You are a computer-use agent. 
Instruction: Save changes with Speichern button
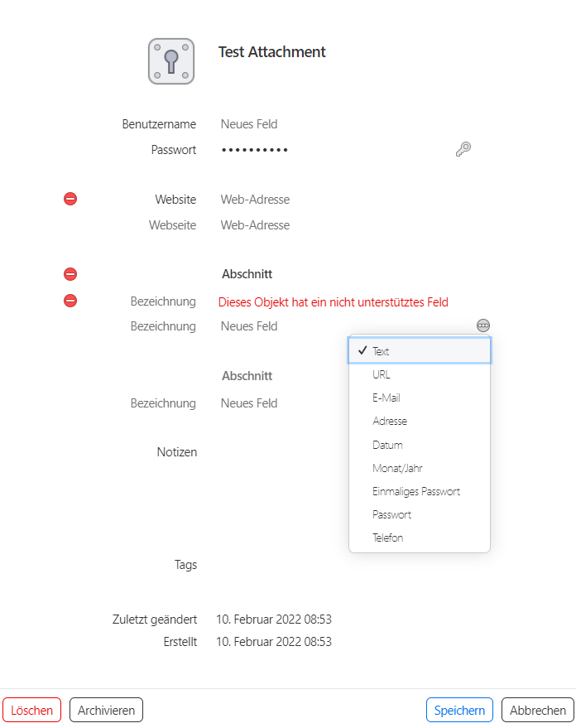tap(459, 710)
